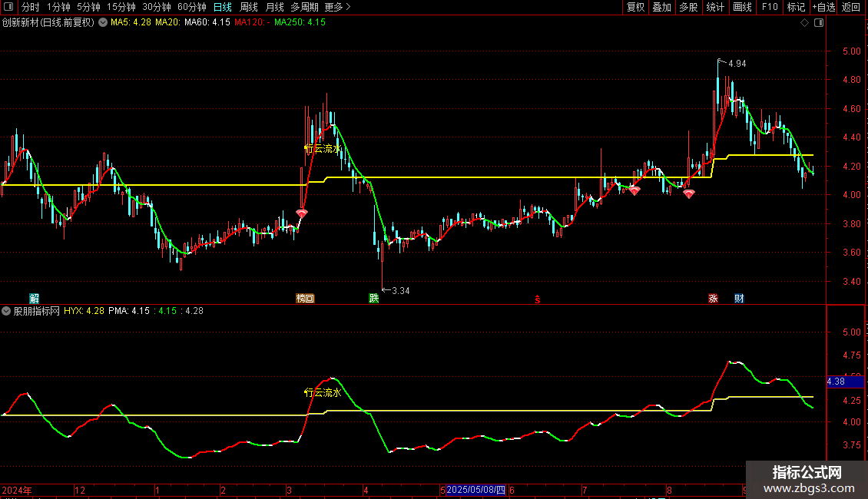
Task: Activate the 画线 drawing tools
Action: (742, 7)
